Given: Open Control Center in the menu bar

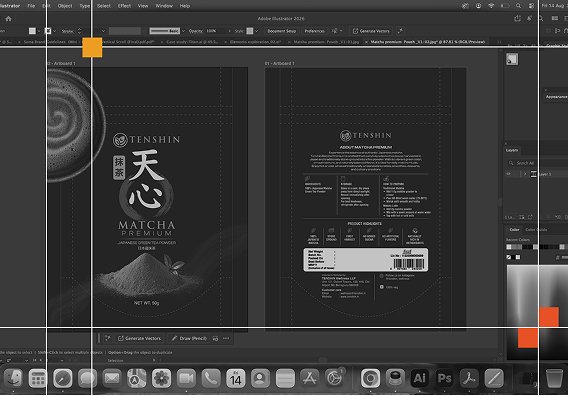Looking at the screenshot, I should click(x=531, y=6).
